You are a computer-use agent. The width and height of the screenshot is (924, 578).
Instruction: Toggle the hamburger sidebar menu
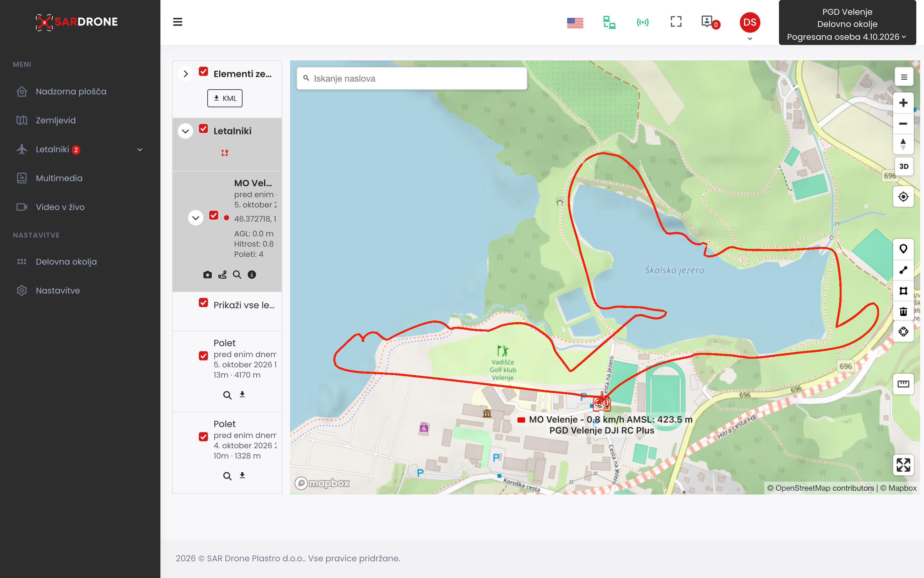coord(177,22)
